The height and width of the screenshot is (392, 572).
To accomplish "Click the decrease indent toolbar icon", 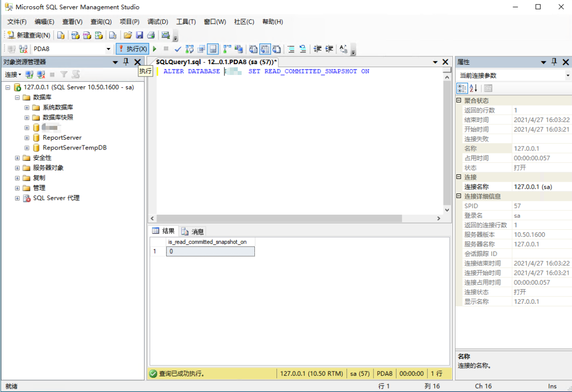I will point(318,49).
